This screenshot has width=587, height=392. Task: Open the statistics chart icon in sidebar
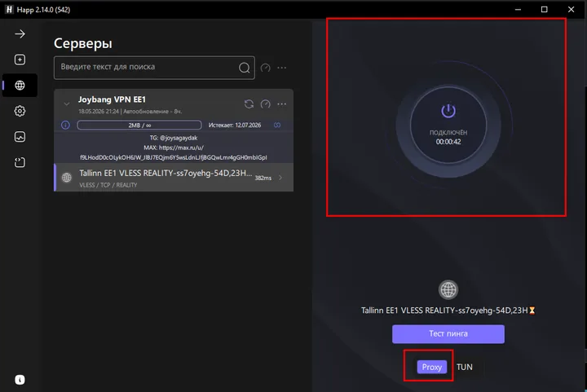coord(20,137)
